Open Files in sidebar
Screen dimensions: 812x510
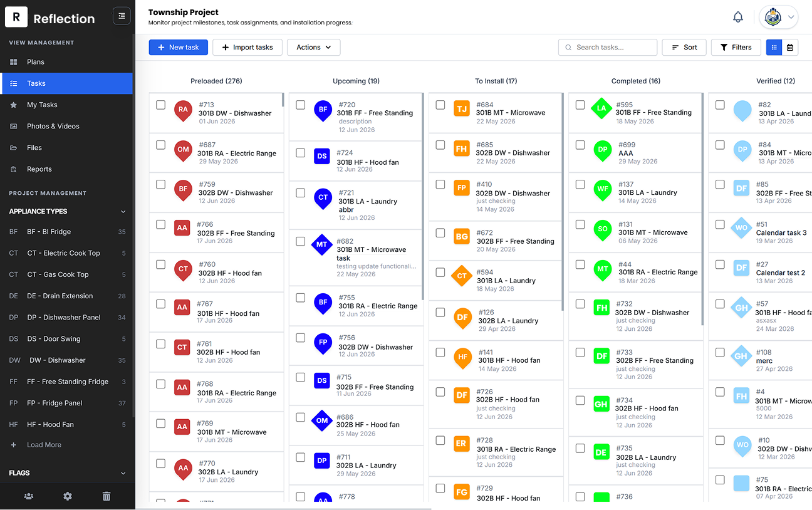click(66, 148)
